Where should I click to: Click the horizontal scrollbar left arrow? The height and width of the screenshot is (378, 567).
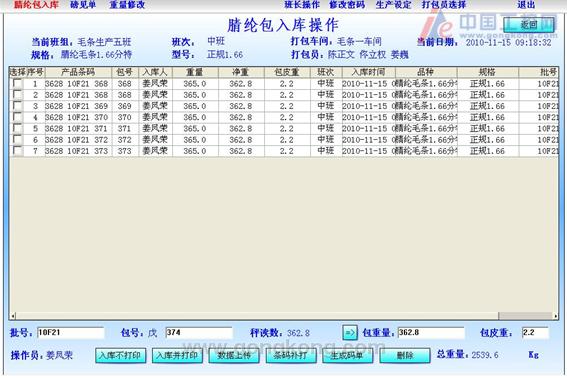pyautogui.click(x=13, y=316)
